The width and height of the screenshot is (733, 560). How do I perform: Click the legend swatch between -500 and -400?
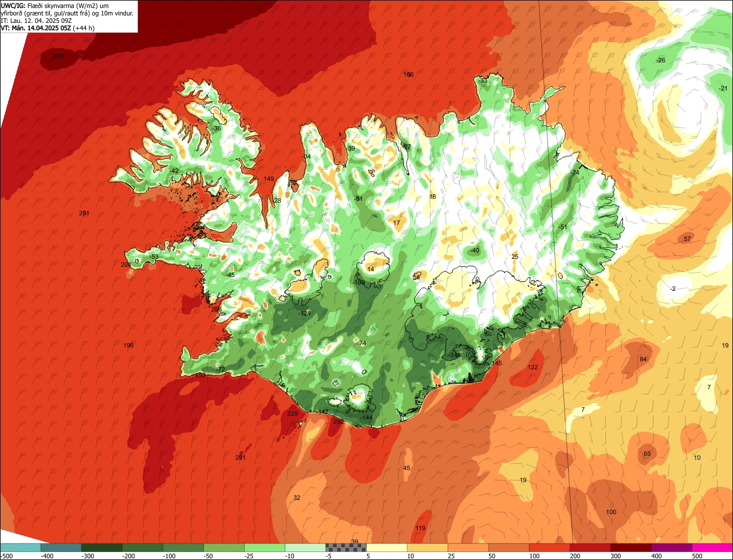click(x=21, y=548)
